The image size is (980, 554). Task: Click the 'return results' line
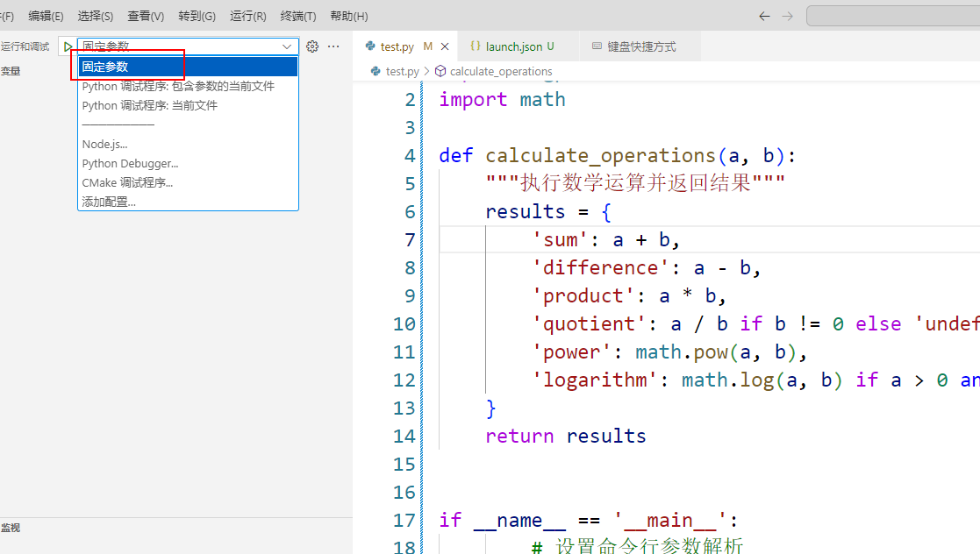coord(566,436)
